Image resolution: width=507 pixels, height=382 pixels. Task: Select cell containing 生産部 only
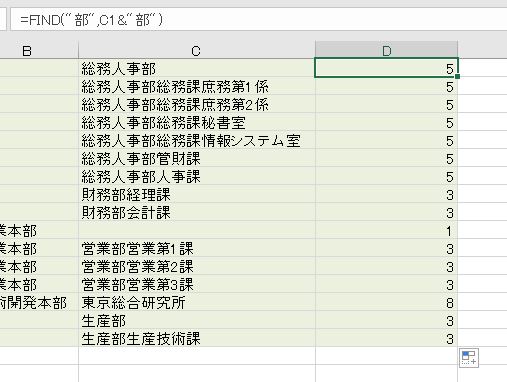pos(197,320)
